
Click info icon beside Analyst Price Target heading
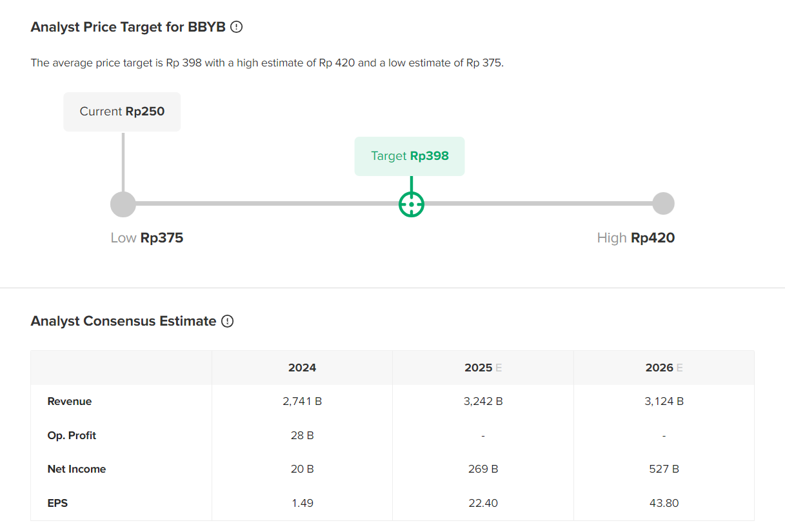(237, 27)
